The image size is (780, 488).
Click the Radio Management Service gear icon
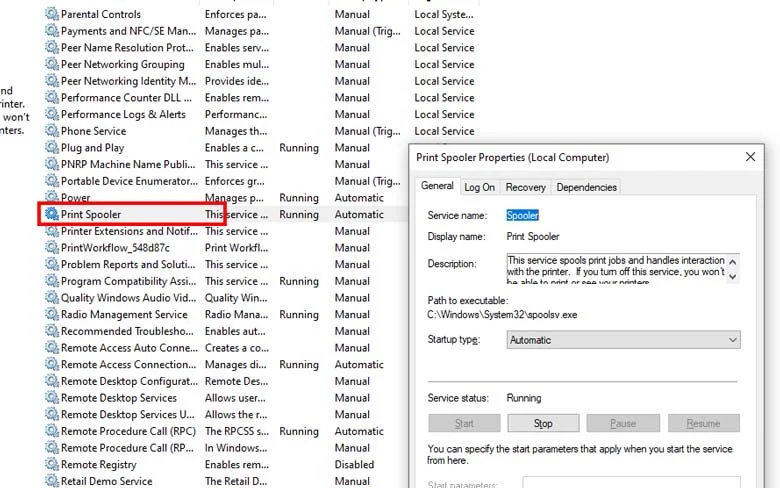[x=51, y=314]
